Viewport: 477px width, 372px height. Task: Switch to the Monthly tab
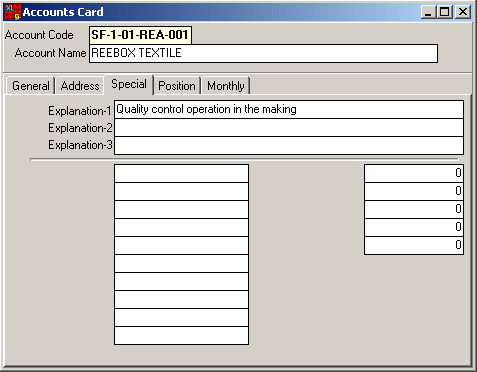[226, 86]
